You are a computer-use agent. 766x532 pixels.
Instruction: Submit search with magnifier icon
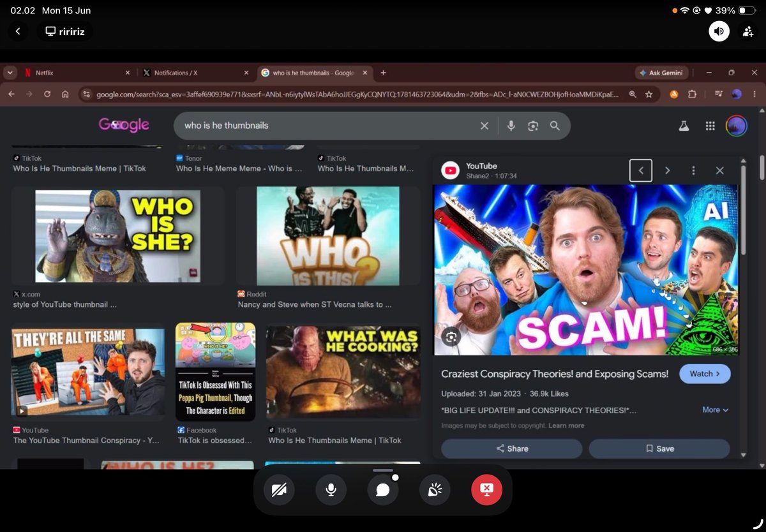(555, 126)
